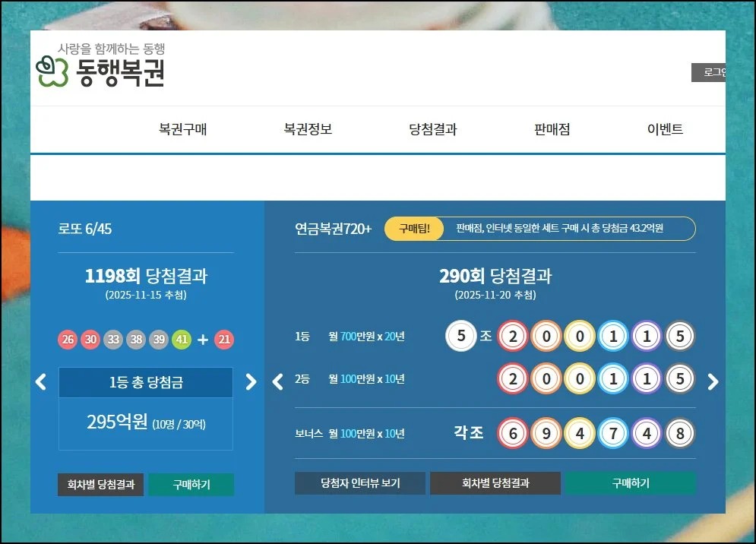
Task: Open the 이벤트 menu
Action: pos(665,129)
